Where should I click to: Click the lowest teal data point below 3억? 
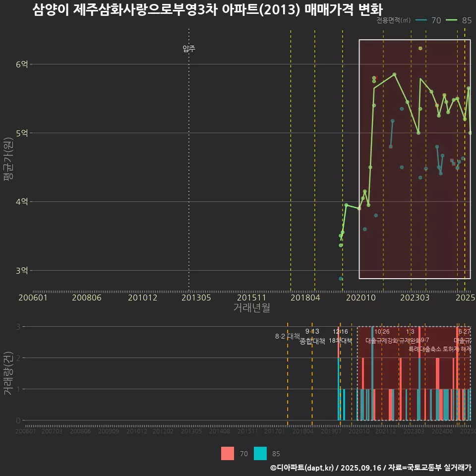(x=341, y=279)
